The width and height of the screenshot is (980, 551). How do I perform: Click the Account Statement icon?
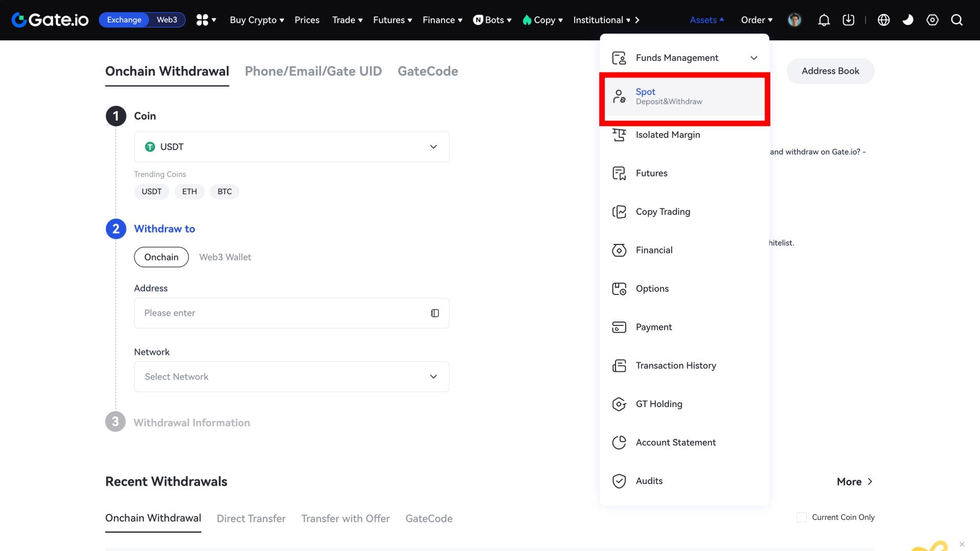point(619,442)
